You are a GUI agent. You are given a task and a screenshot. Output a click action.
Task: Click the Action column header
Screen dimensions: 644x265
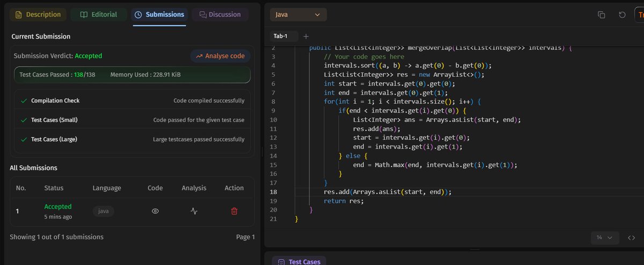pos(234,188)
